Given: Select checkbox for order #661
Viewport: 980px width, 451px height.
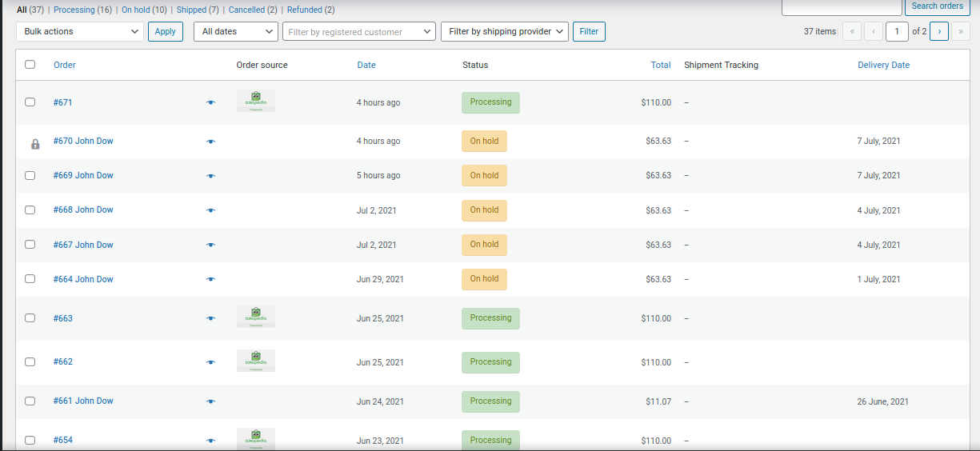Looking at the screenshot, I should point(30,401).
